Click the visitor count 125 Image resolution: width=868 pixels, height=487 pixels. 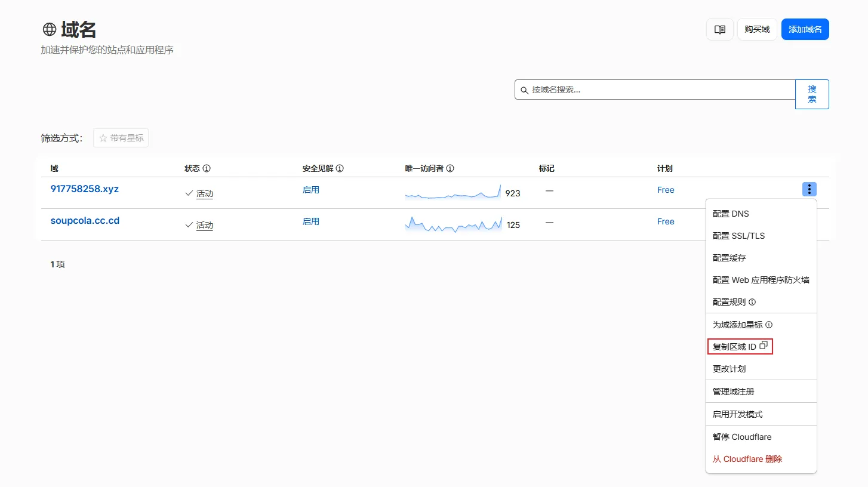point(513,225)
